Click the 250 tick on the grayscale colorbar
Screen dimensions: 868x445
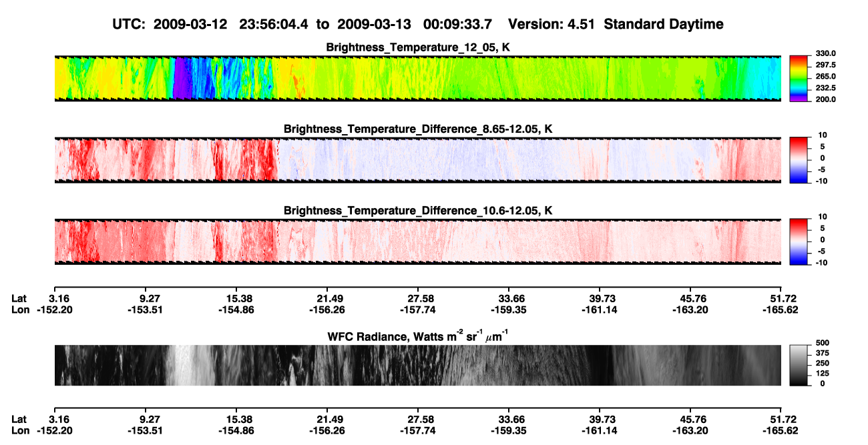pos(823,362)
